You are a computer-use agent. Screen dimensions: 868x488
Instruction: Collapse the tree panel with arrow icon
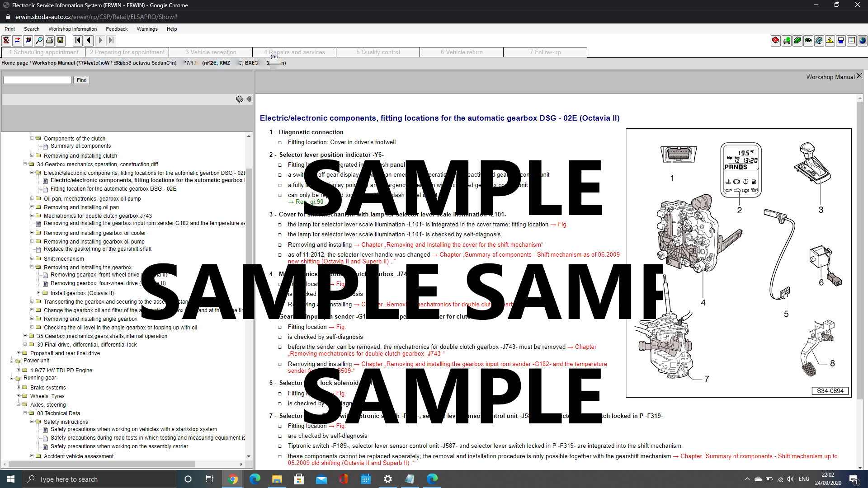(249, 99)
